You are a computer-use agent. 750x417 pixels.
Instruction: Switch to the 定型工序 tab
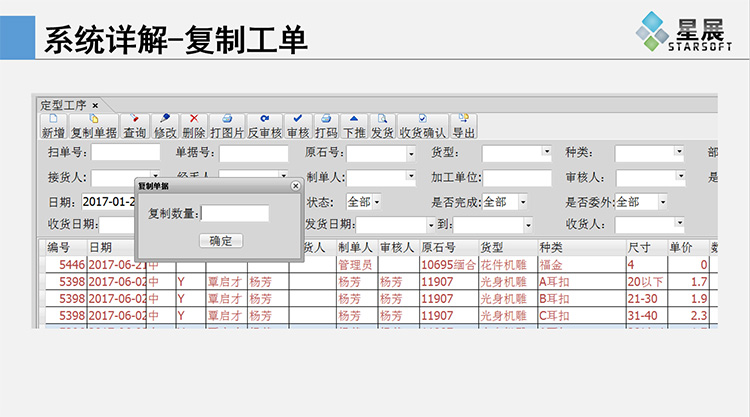coord(63,105)
